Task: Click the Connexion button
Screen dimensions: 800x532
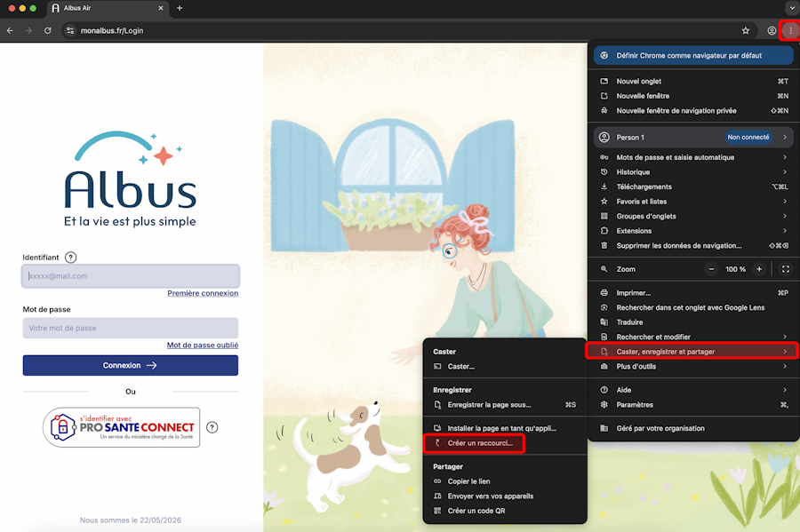Action: (130, 365)
